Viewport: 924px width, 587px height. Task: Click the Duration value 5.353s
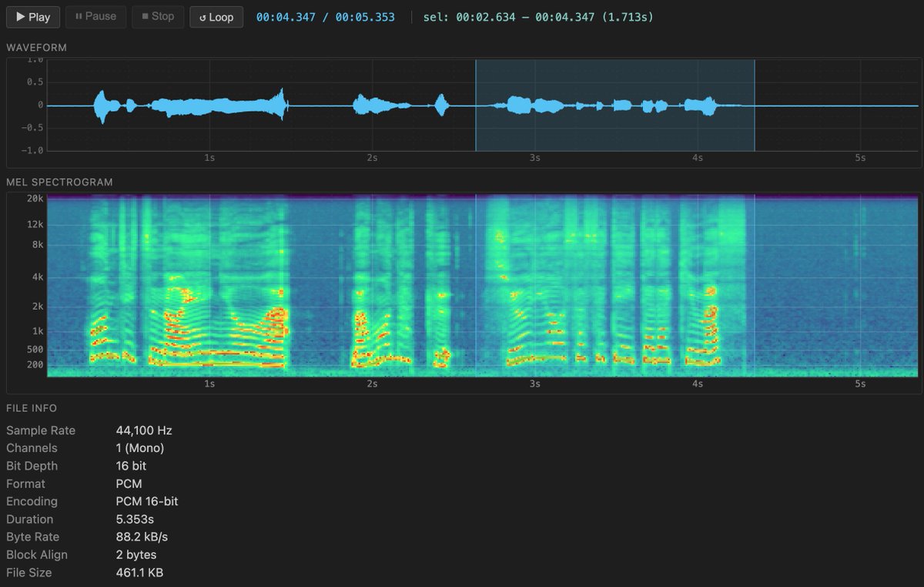coord(136,519)
